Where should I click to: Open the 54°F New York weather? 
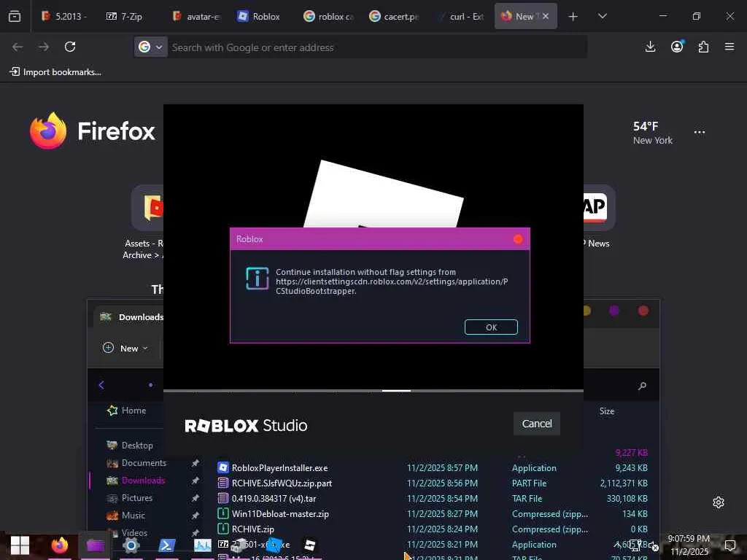[652, 133]
